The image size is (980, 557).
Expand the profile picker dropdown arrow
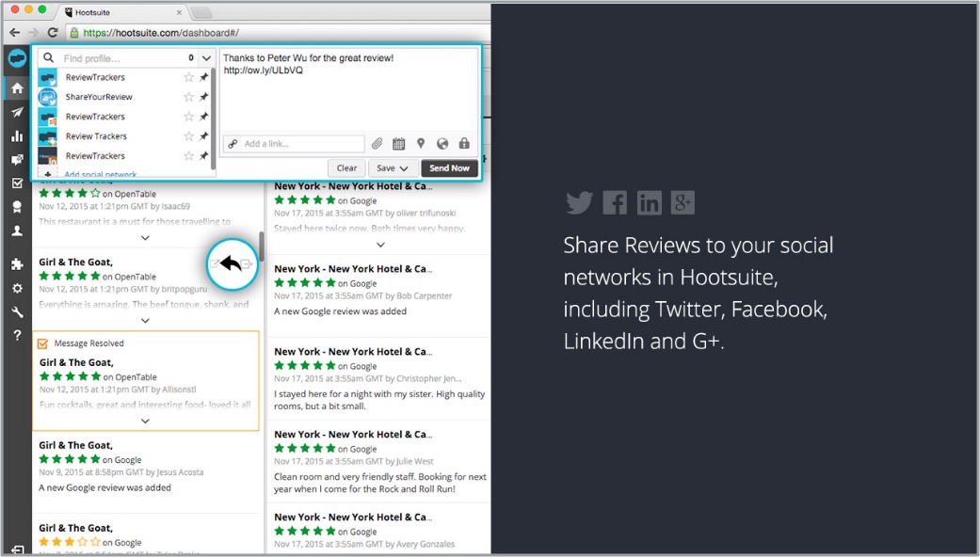[207, 58]
